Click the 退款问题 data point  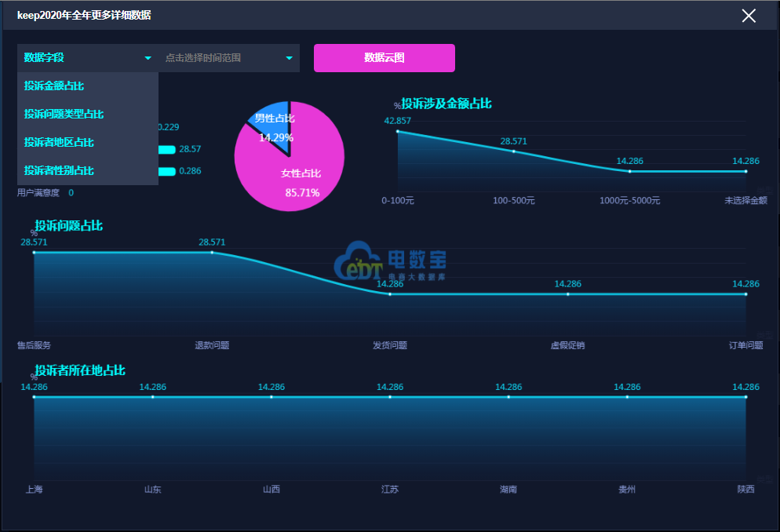[212, 253]
